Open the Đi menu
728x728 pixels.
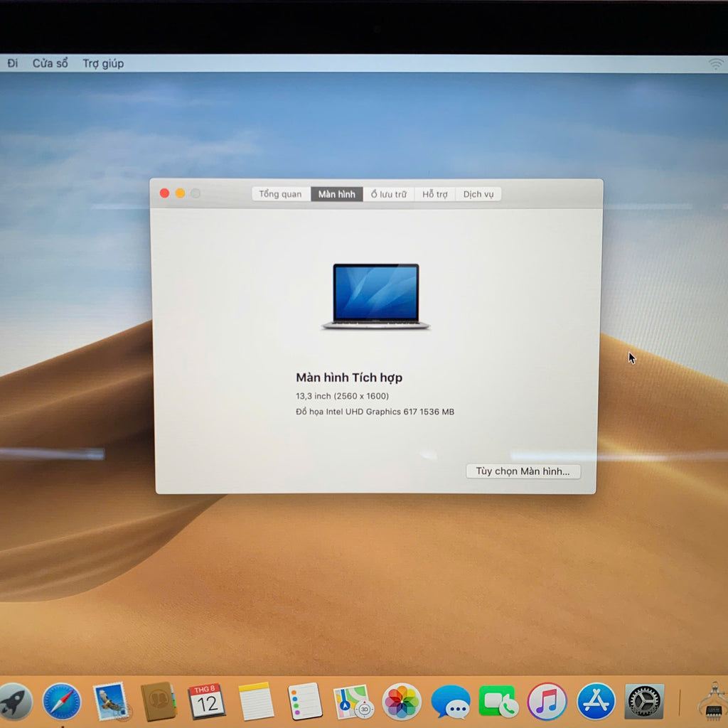tap(12, 63)
